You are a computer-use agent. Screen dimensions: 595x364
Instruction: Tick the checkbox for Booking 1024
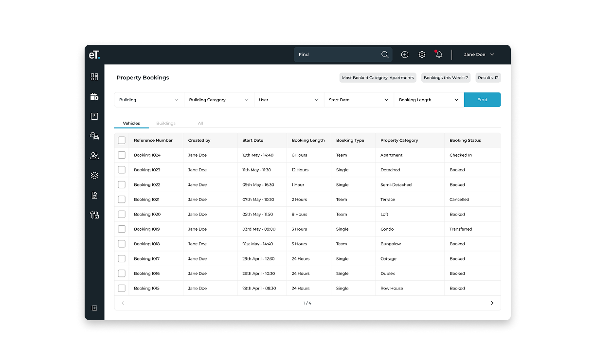tap(122, 155)
